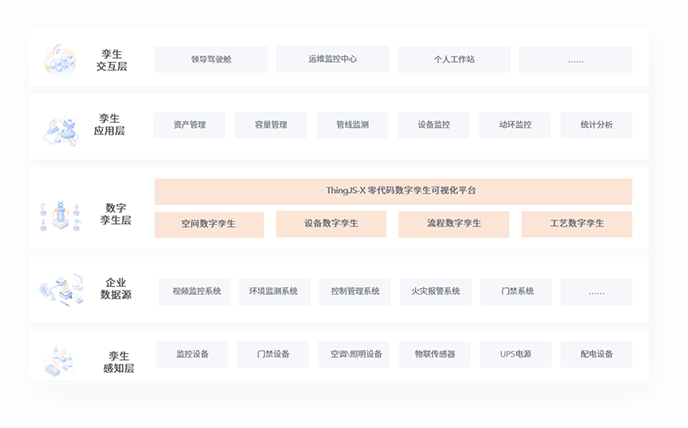This screenshot has height=428, width=688.
Task: Choose the 个人工作站 box
Action: pos(454,59)
